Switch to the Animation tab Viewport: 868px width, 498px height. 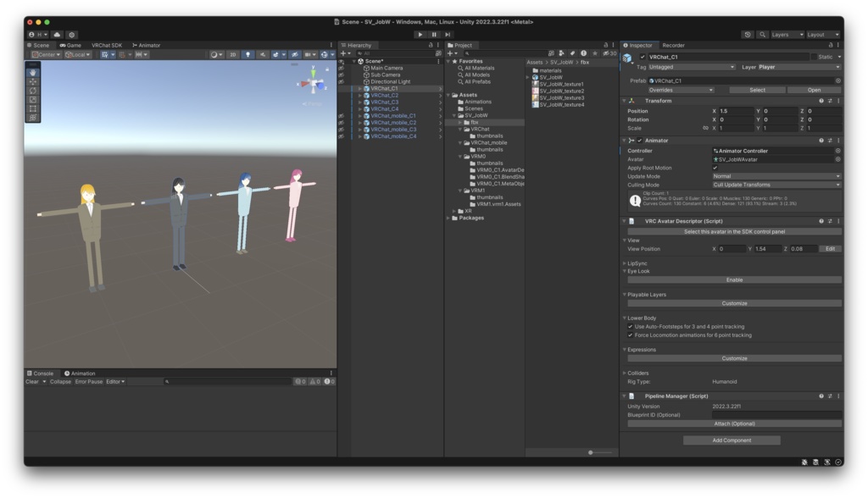pos(80,373)
